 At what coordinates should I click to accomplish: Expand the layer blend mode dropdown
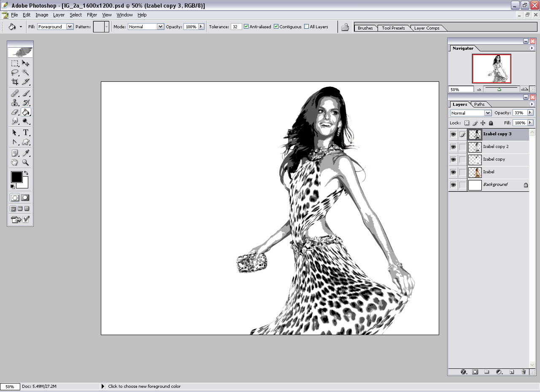click(488, 113)
